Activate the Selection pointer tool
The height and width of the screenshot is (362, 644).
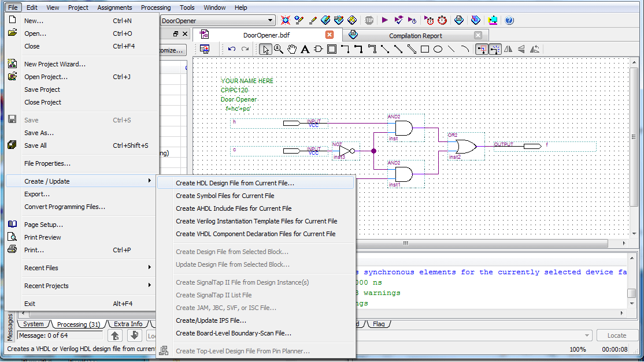tap(266, 49)
